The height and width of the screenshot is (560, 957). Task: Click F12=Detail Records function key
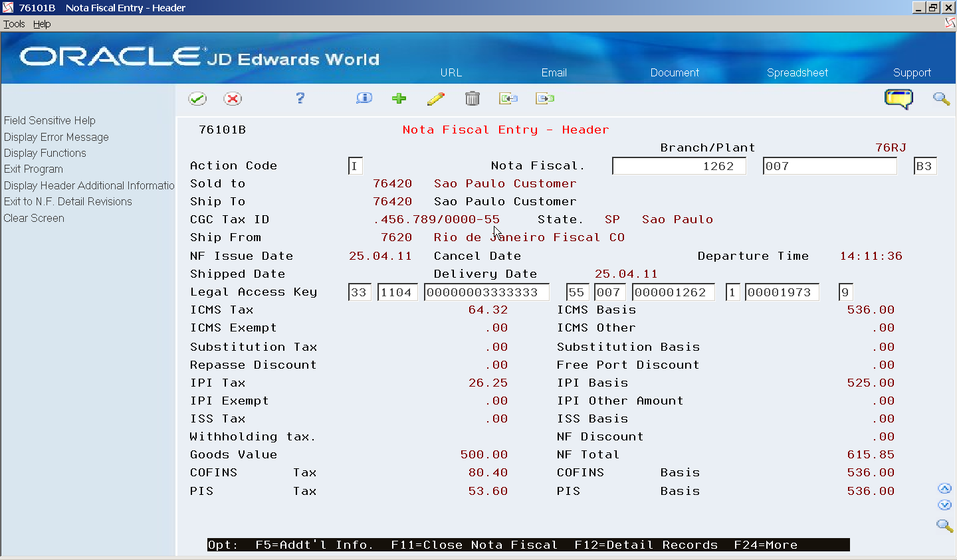646,545
